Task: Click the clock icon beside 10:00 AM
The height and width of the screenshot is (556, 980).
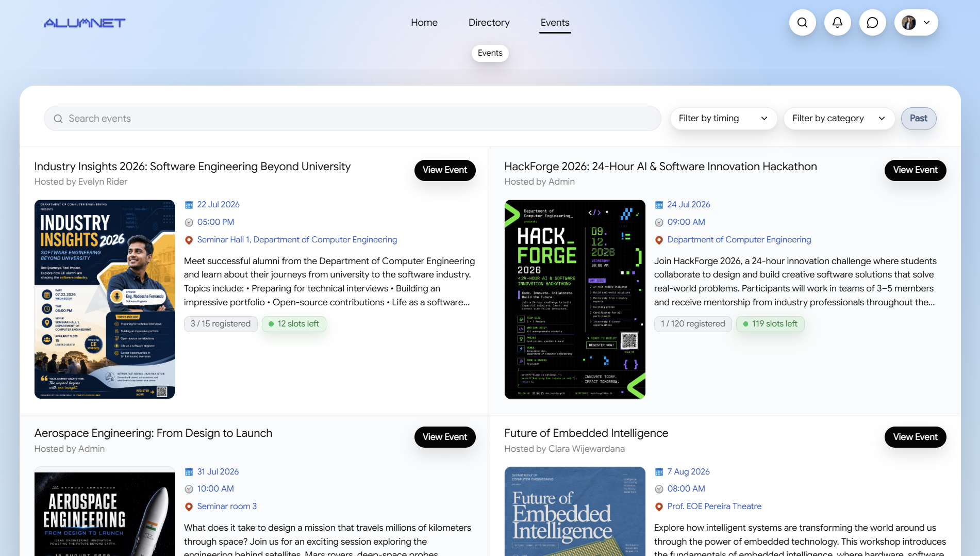Action: (189, 489)
